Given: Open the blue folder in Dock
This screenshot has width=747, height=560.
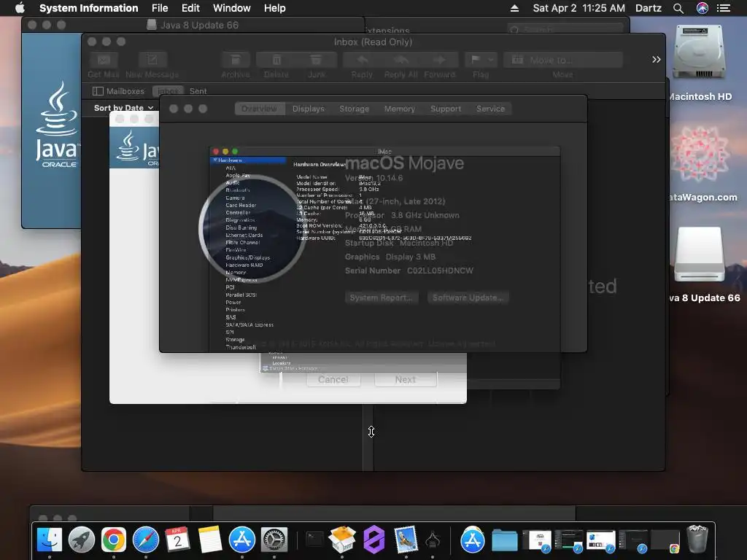Looking at the screenshot, I should [x=505, y=541].
